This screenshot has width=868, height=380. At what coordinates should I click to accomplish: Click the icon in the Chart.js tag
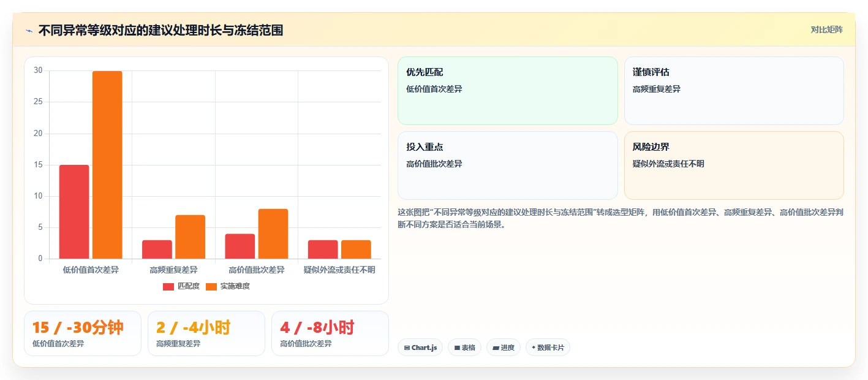point(407,348)
